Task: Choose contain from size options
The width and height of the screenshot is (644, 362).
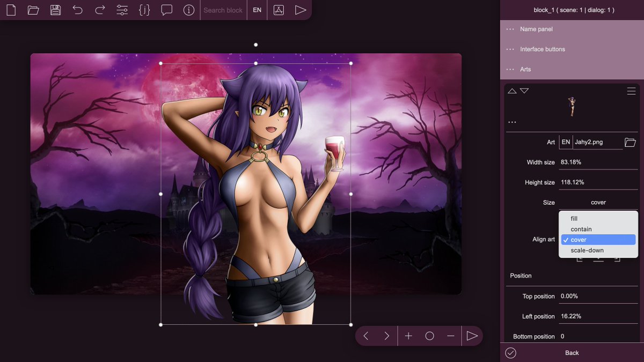Action: coord(598,229)
